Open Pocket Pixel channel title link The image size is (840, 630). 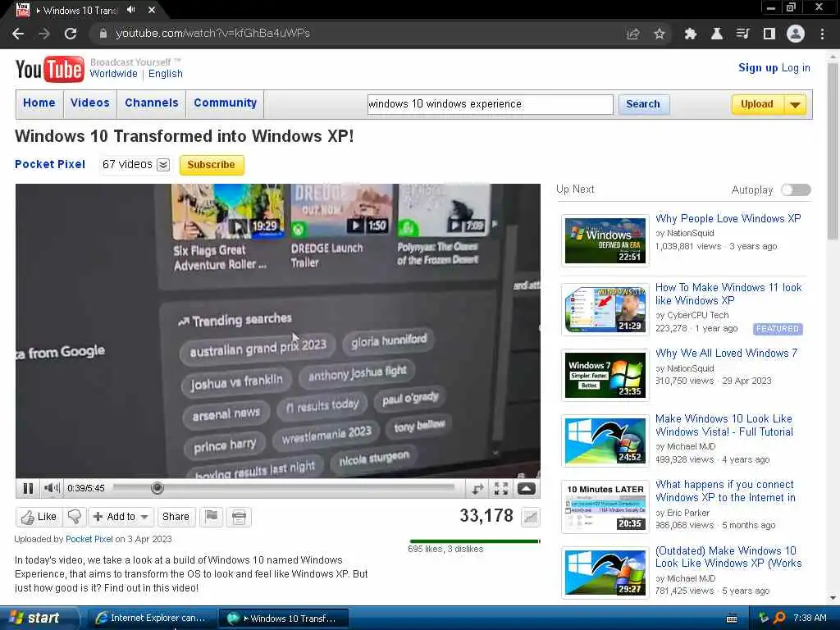[x=50, y=164]
